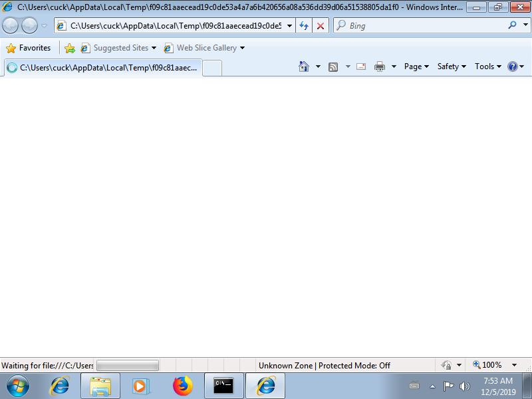Screen dimensions: 532x399
Task: Click the blue Help icon
Action: 512,66
